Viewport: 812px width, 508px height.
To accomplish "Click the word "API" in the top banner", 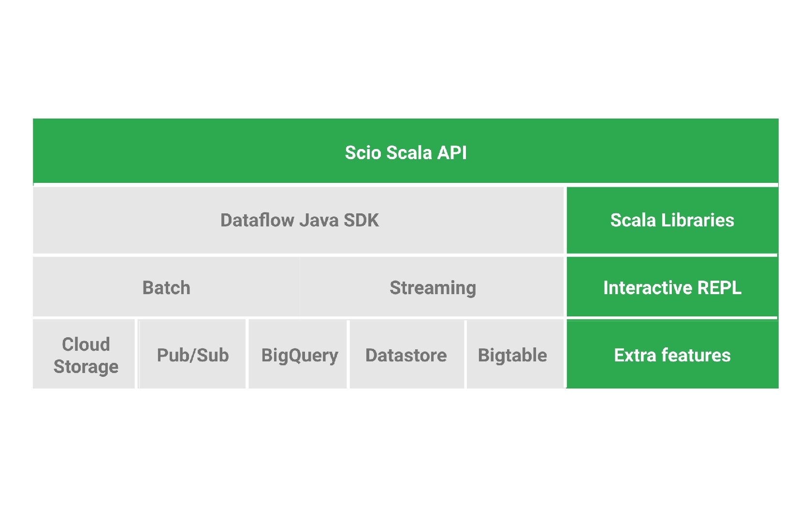I will click(452, 153).
